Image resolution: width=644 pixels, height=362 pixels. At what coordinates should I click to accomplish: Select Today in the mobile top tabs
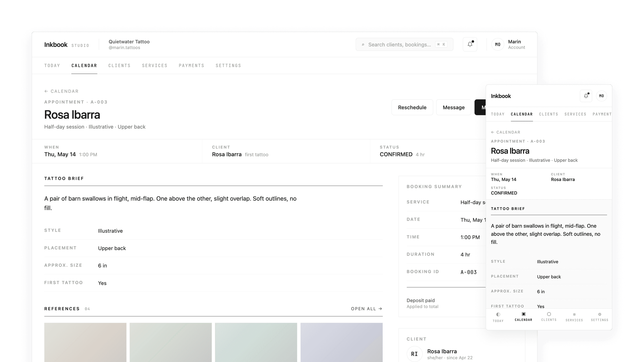point(498,114)
